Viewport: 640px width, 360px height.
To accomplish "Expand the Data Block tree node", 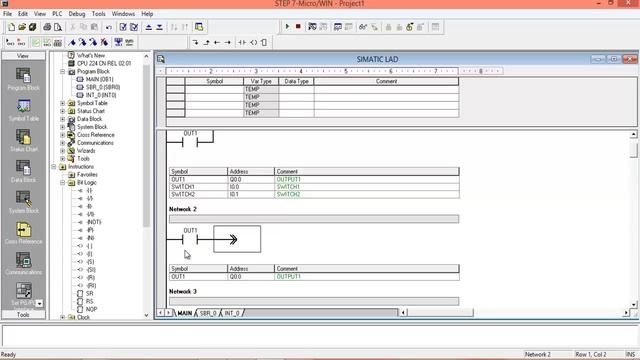I will tap(63, 119).
